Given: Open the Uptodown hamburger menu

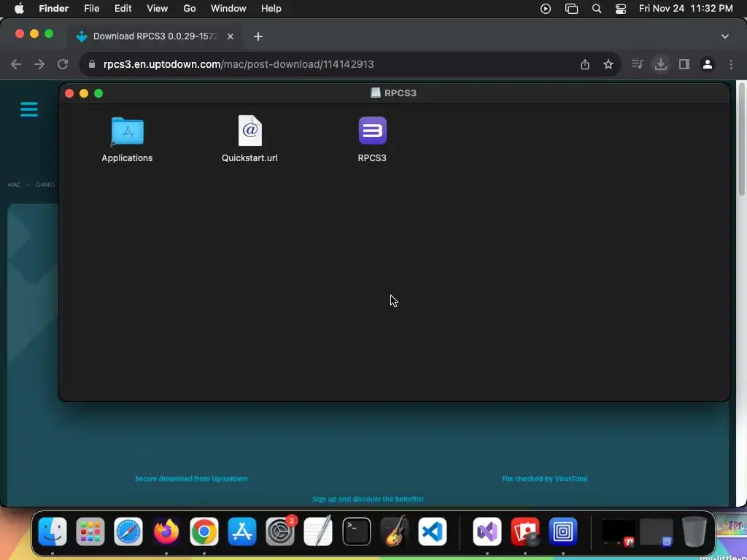Looking at the screenshot, I should (29, 109).
